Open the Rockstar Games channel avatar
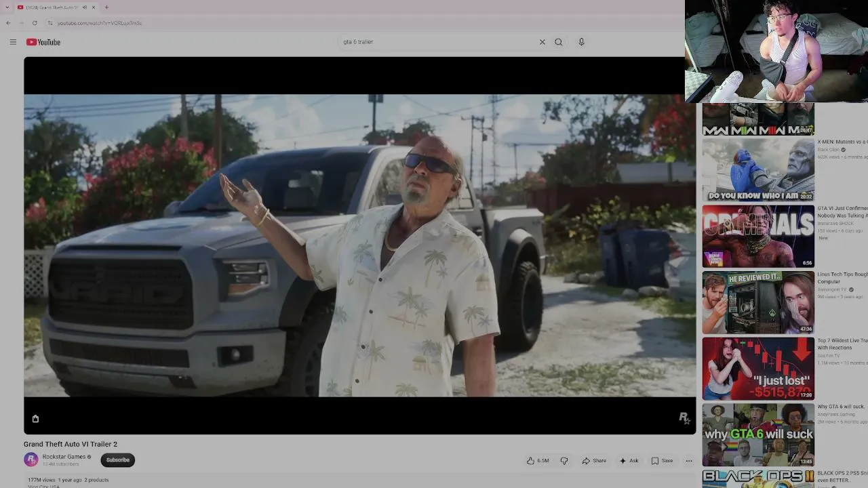Screen dimensions: 868x488 31,460
